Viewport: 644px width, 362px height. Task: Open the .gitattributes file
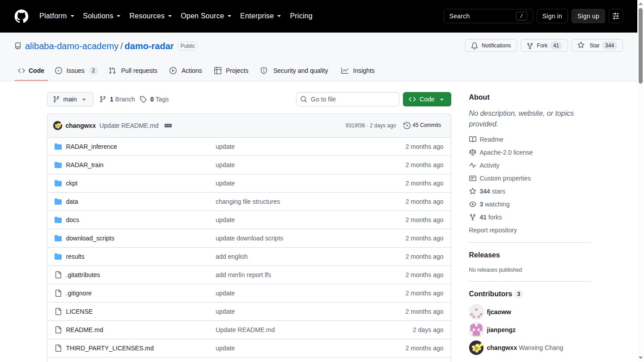(x=83, y=275)
